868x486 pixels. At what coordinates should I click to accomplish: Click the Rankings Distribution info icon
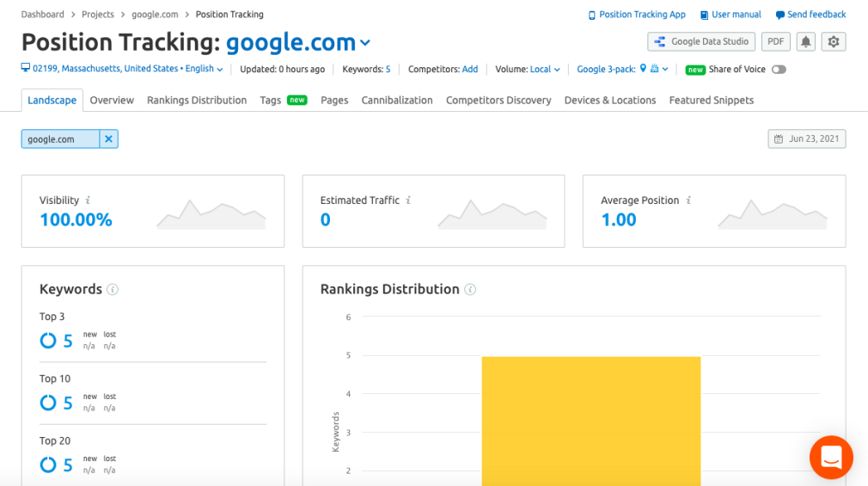pyautogui.click(x=470, y=289)
